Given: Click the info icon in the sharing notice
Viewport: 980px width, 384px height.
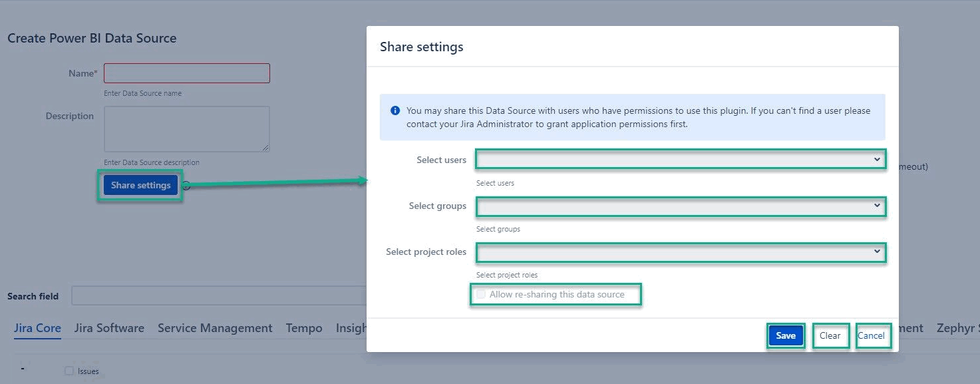Looking at the screenshot, I should click(395, 110).
